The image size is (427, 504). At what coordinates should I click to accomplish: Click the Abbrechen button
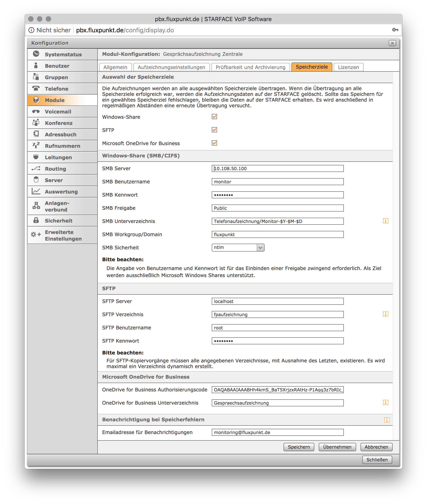pyautogui.click(x=376, y=447)
